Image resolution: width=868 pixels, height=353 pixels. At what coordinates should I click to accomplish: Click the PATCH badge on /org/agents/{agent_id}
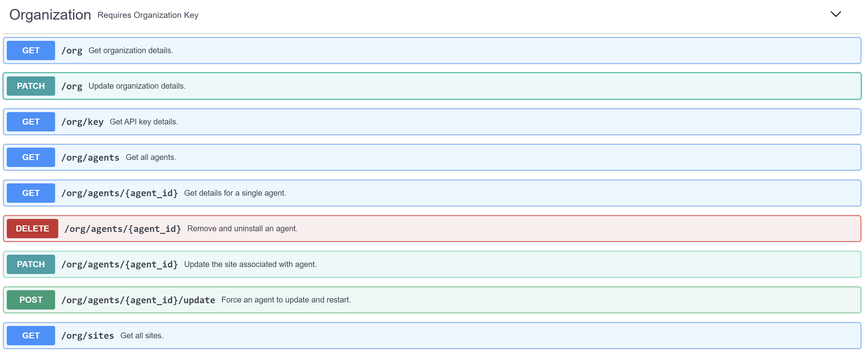(x=30, y=264)
